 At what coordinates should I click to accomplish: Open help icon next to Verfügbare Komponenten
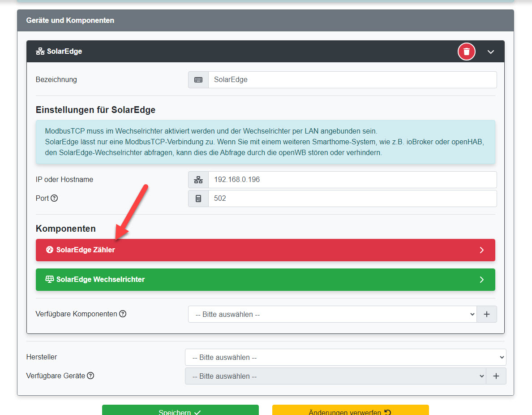pyautogui.click(x=123, y=314)
